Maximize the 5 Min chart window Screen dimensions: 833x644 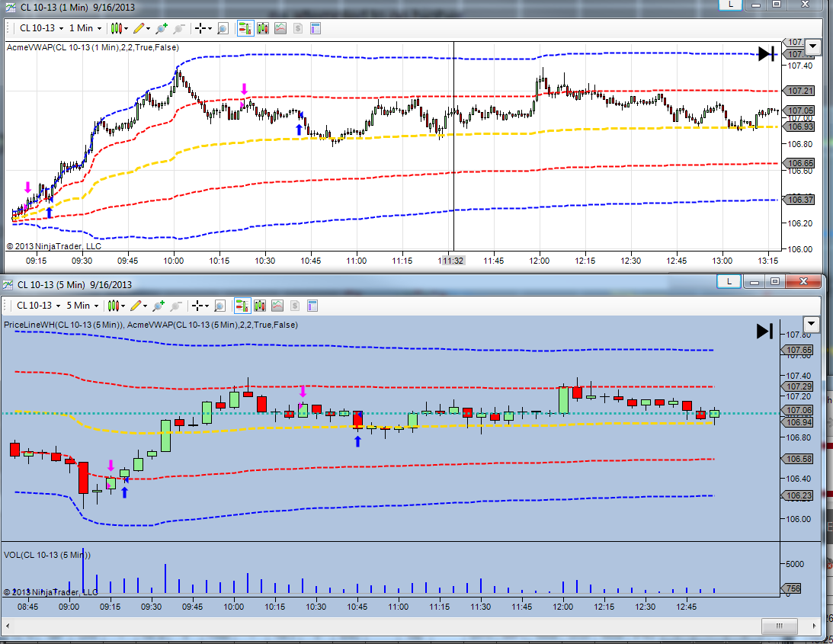click(775, 281)
